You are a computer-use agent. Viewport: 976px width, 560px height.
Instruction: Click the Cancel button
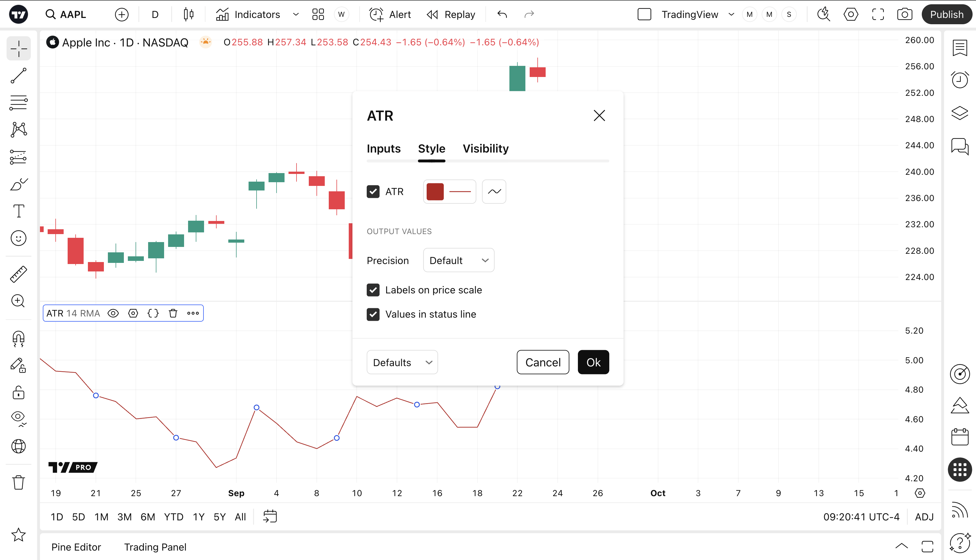tap(543, 362)
